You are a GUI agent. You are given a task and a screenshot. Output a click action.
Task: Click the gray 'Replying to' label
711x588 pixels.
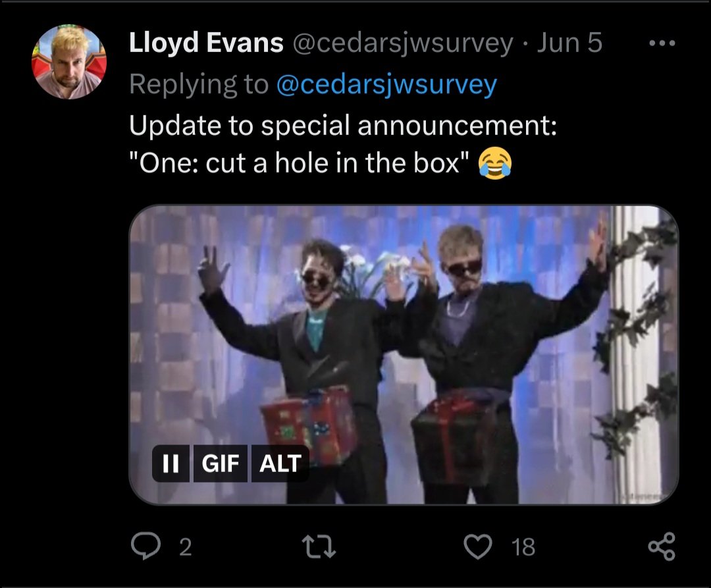(199, 85)
